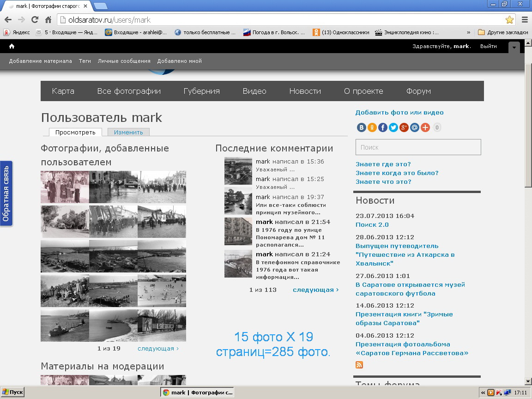Click the share counter showing 0

[437, 127]
